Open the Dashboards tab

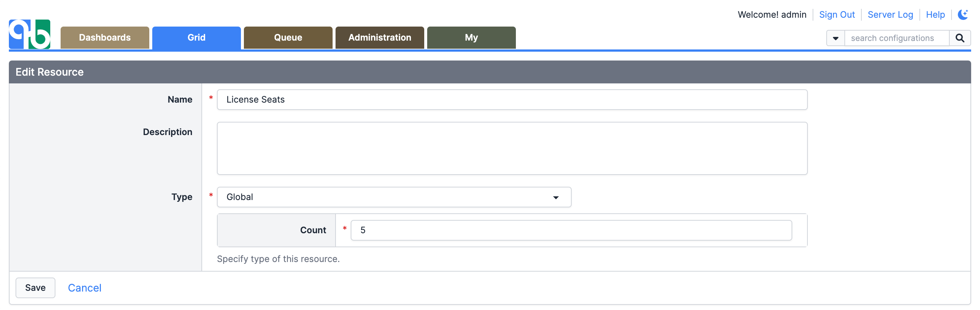pyautogui.click(x=105, y=38)
